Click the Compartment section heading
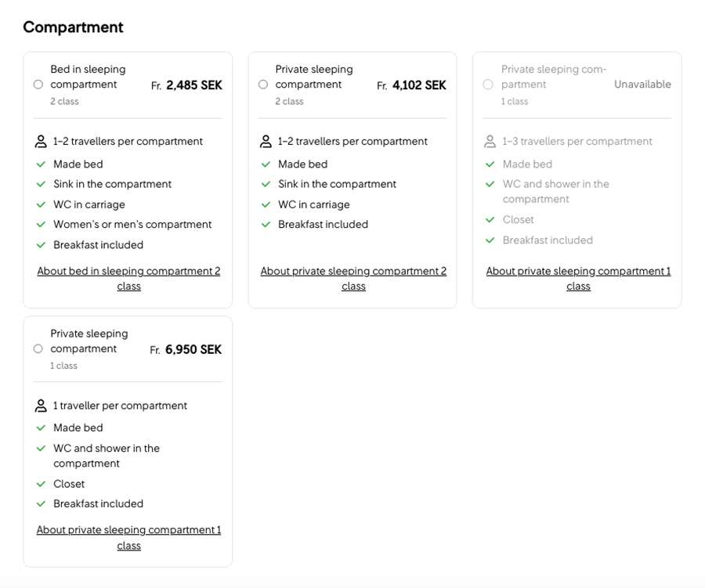Image resolution: width=705 pixels, height=588 pixels. coord(73,27)
